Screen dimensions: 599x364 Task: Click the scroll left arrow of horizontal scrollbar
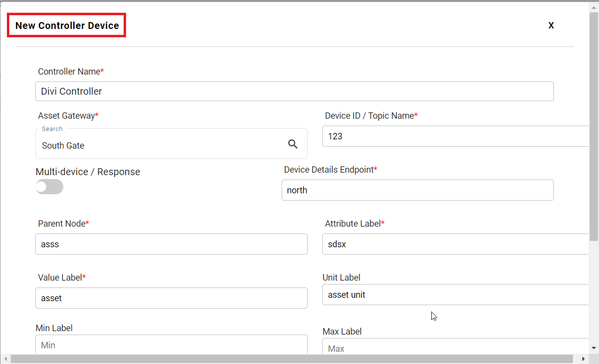[4, 359]
